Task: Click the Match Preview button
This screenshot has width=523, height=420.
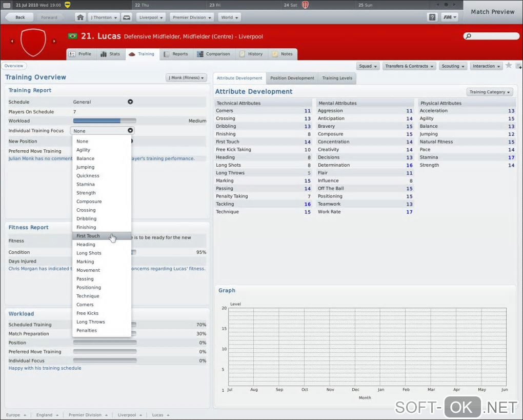Action: coord(493,12)
